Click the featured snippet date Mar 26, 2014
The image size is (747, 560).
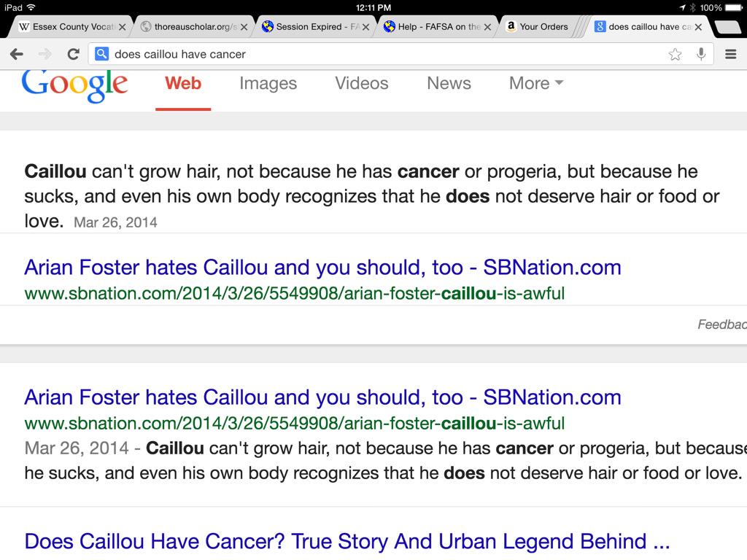click(115, 222)
